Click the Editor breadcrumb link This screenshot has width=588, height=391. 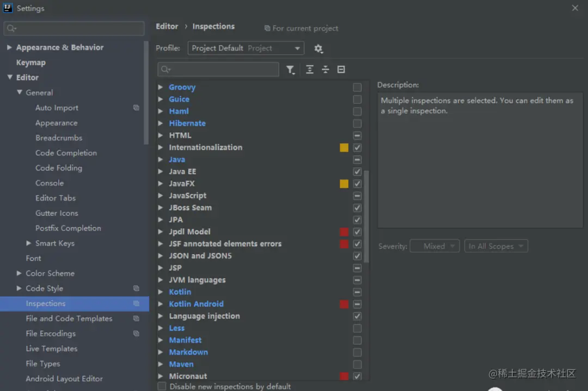[x=167, y=26]
